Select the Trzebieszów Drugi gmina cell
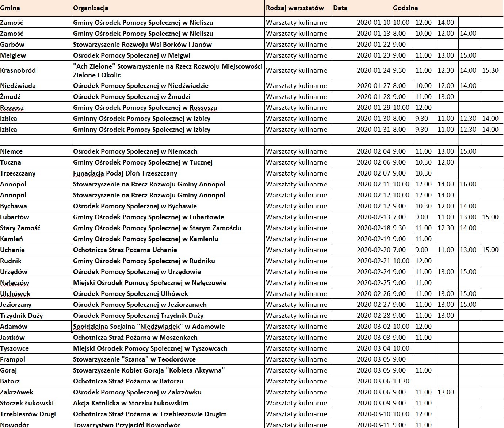Viewport: 504px width, 428px height. pyautogui.click(x=36, y=414)
